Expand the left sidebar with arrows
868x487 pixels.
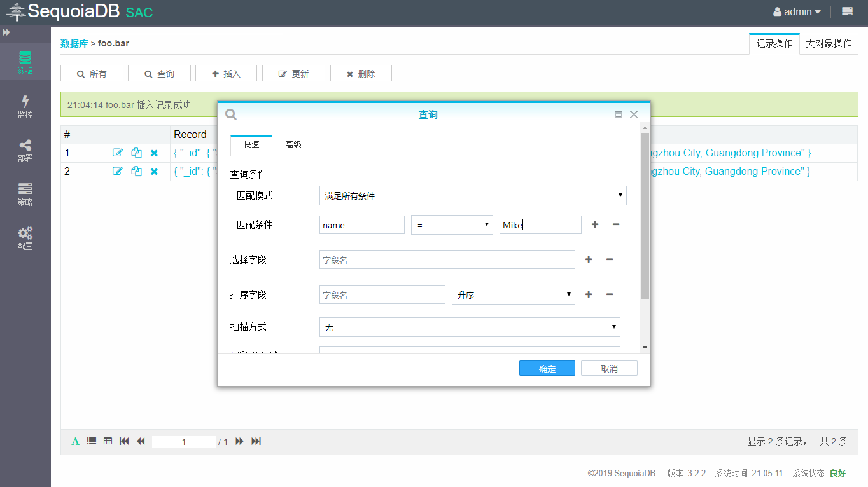click(6, 32)
